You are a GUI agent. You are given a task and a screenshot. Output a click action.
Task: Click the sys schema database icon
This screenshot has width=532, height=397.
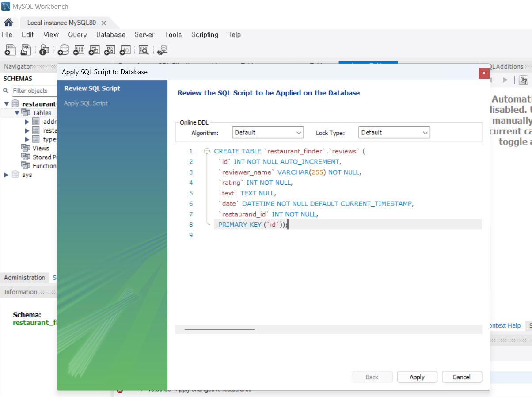[x=15, y=175]
